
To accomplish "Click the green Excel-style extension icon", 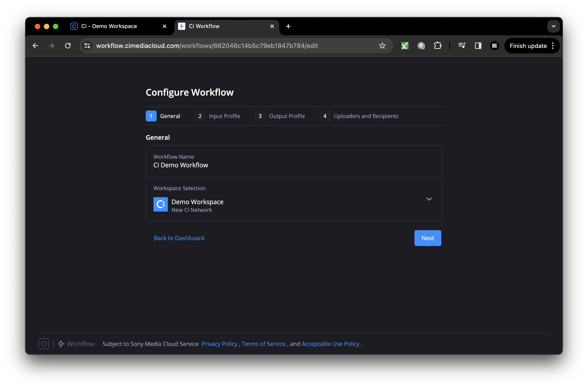I will coord(405,45).
